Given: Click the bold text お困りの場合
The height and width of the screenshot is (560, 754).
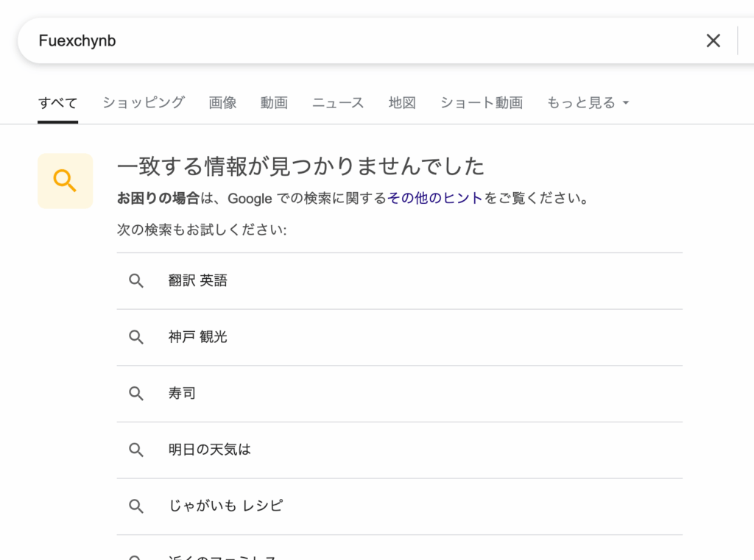Looking at the screenshot, I should [x=158, y=198].
